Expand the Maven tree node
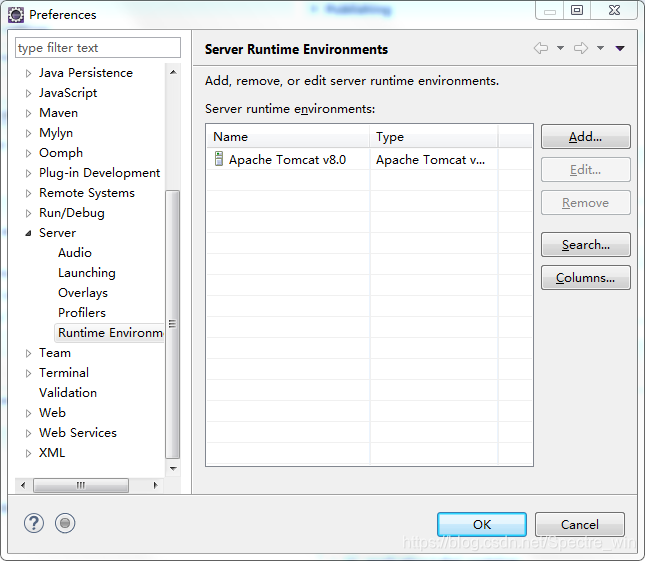Image resolution: width=645 pixels, height=561 pixels. pyautogui.click(x=28, y=114)
